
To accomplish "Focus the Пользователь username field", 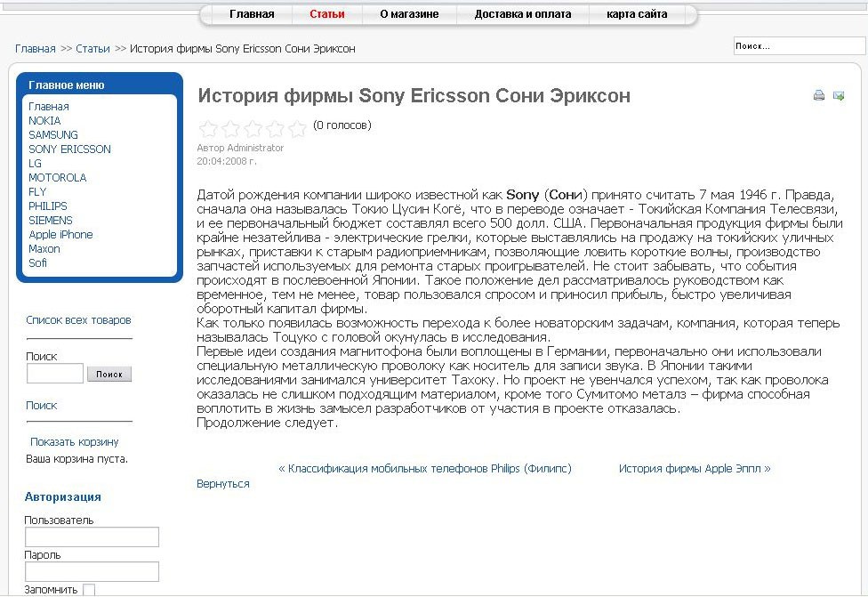I will pos(92,537).
